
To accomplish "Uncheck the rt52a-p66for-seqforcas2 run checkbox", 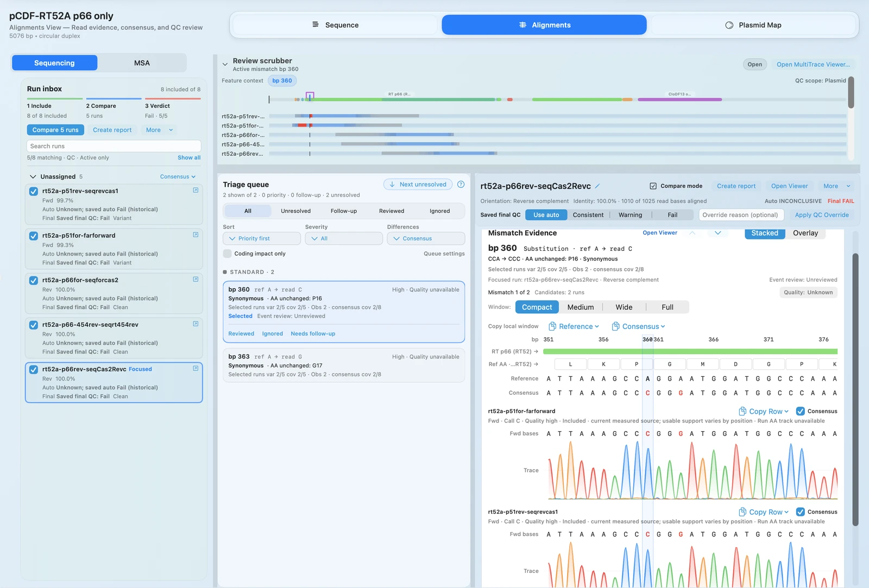I will [34, 281].
